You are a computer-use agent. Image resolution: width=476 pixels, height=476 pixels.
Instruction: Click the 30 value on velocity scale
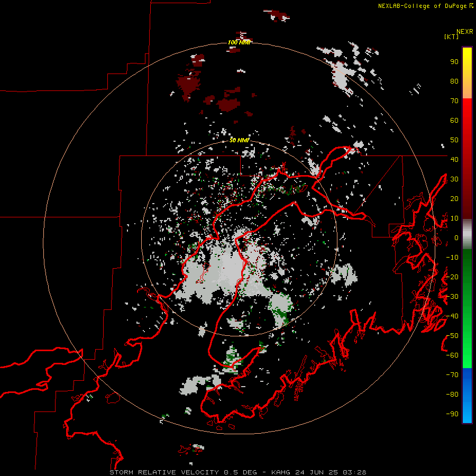tap(454, 179)
